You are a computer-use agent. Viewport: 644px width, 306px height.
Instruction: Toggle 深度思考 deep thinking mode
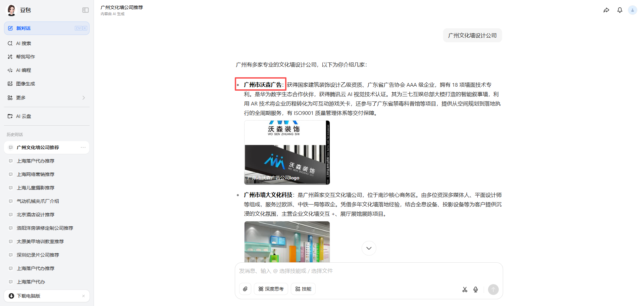point(271,289)
